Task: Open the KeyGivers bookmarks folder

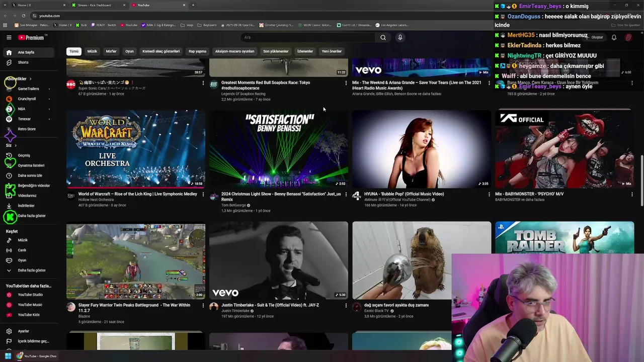Action: [207, 25]
